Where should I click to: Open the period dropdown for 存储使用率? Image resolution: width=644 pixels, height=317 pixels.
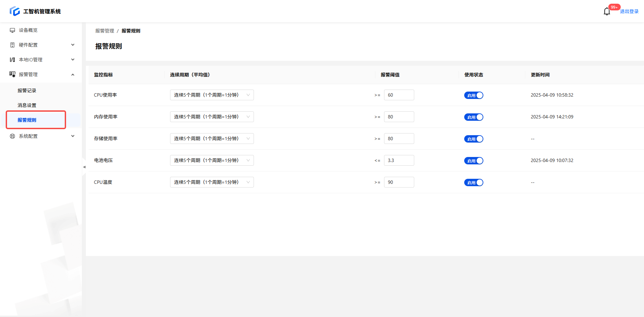(x=212, y=139)
